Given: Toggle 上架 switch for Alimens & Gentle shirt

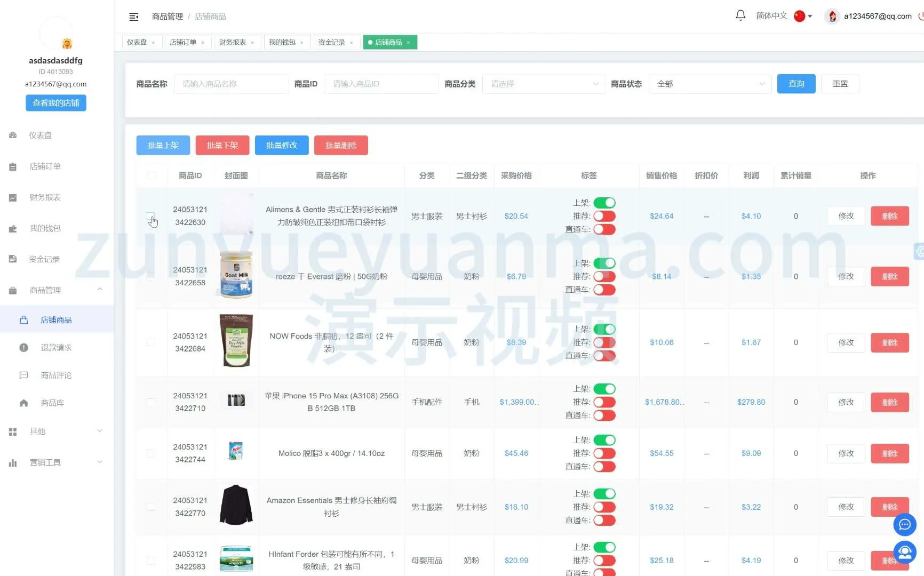Looking at the screenshot, I should [604, 203].
